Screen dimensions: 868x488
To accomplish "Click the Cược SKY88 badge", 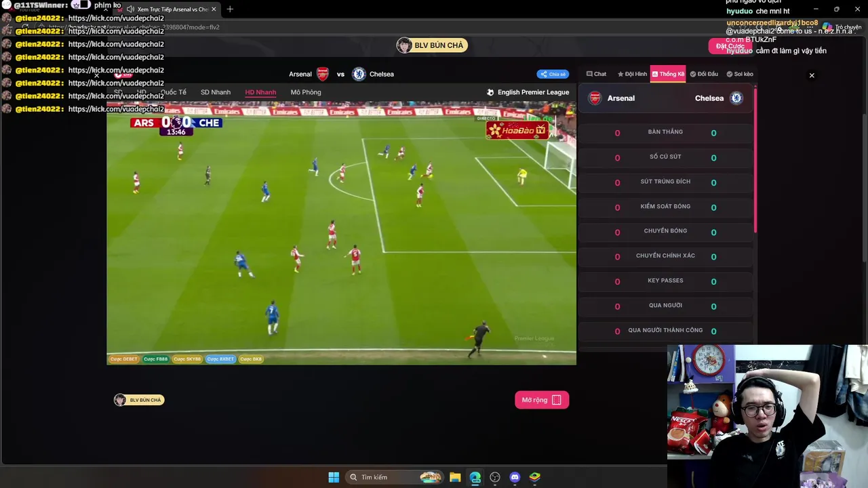I will tap(187, 359).
